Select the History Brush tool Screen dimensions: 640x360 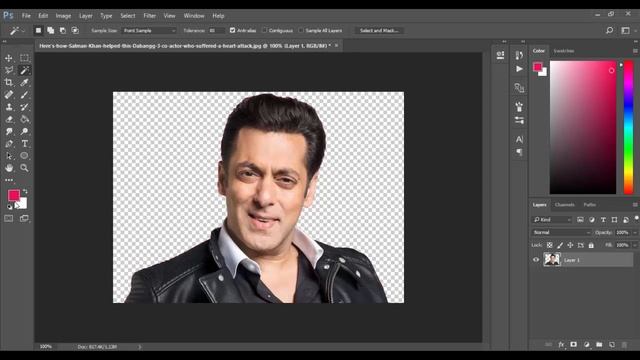[24, 107]
